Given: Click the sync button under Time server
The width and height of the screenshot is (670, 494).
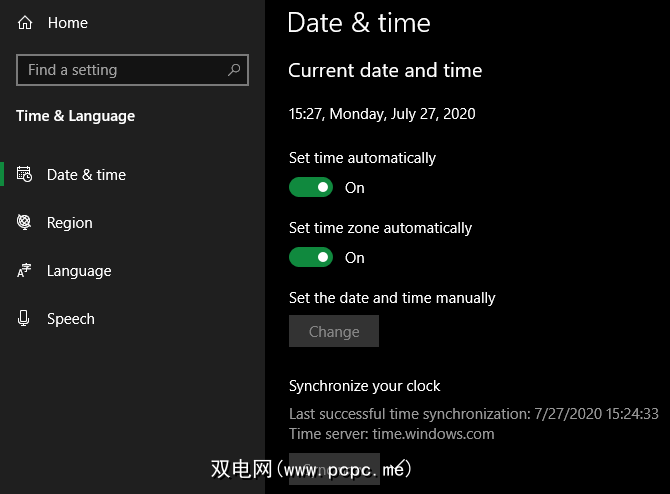Looking at the screenshot, I should (333, 468).
